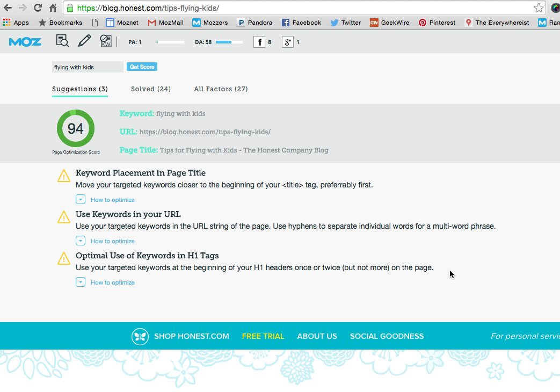Image resolution: width=560 pixels, height=392 pixels.
Task: Open the All Factors (27) tab
Action: click(x=221, y=89)
